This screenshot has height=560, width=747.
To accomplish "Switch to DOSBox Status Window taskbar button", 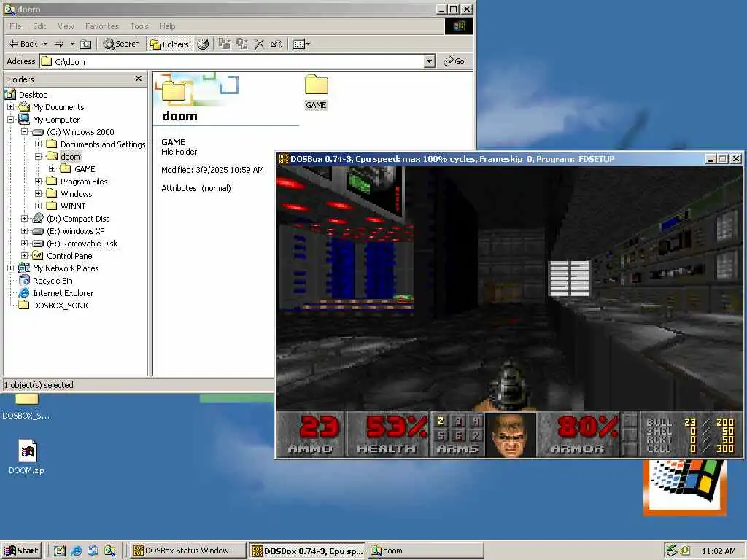I will coord(187,551).
